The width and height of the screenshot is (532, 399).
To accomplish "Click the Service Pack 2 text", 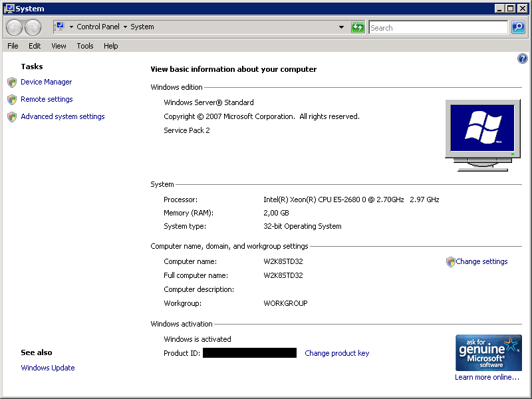I will tap(187, 130).
